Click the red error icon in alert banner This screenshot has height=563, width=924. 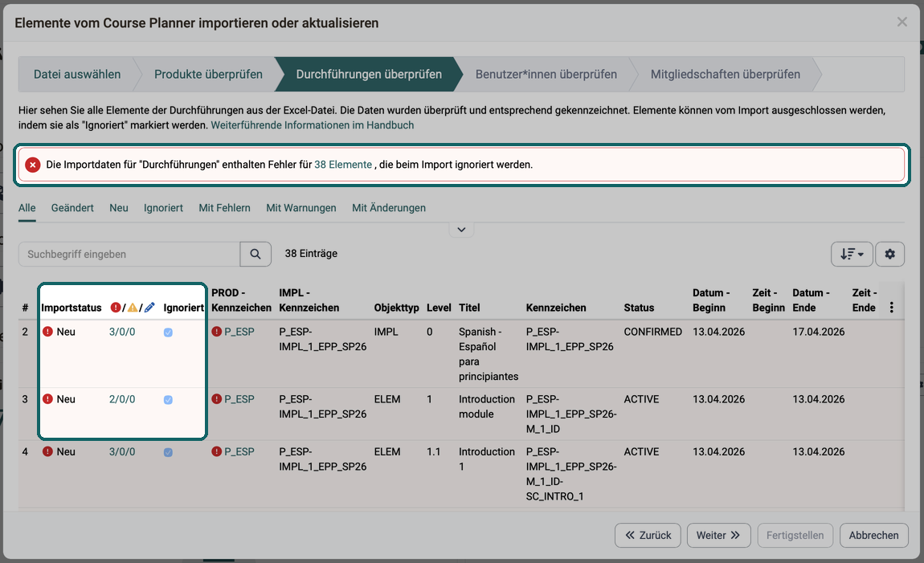tap(33, 165)
